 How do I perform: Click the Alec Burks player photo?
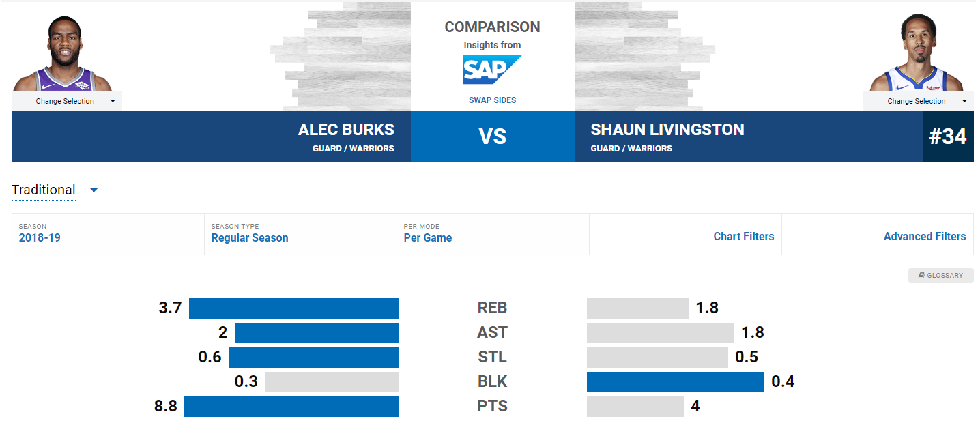tap(62, 54)
